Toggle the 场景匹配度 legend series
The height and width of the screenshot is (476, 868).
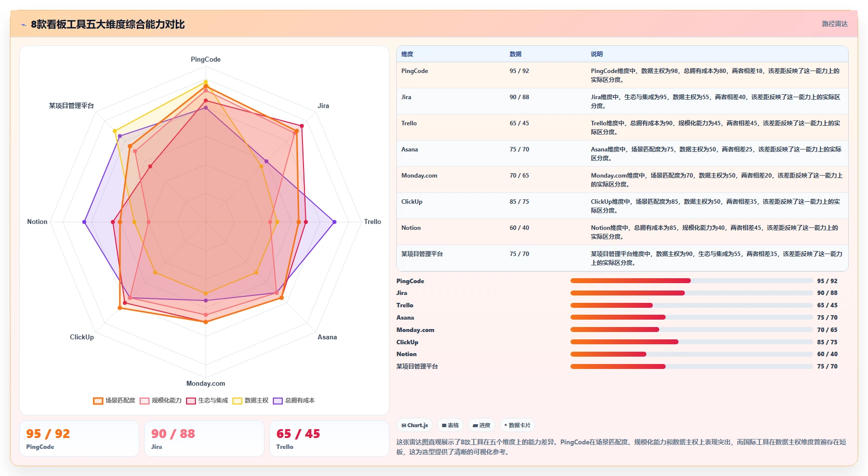click(114, 401)
